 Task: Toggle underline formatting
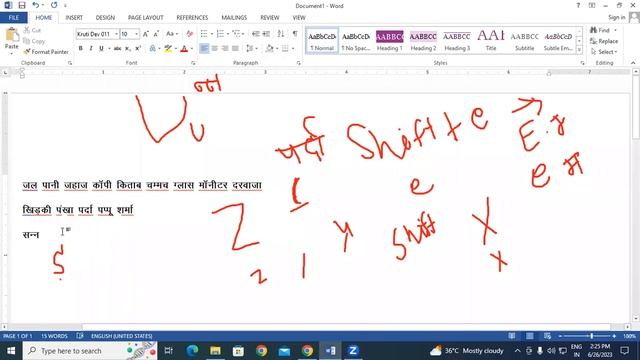pyautogui.click(x=101, y=49)
